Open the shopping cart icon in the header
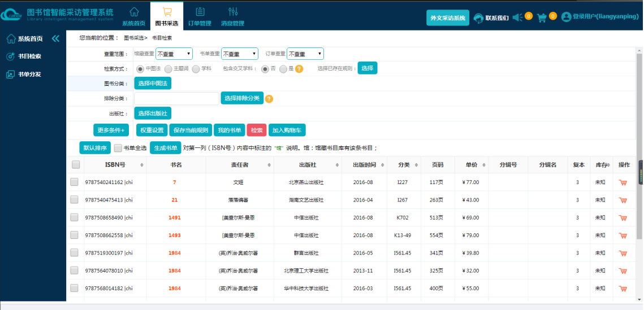Image resolution: width=644 pixels, height=310 pixels. 542,18
